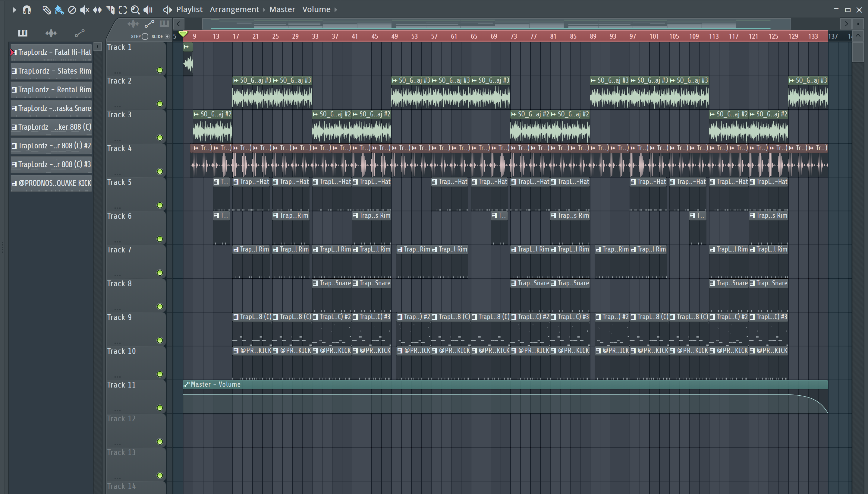This screenshot has height=494, width=868.
Task: Show pattern clips in picker panel
Action: click(x=23, y=33)
